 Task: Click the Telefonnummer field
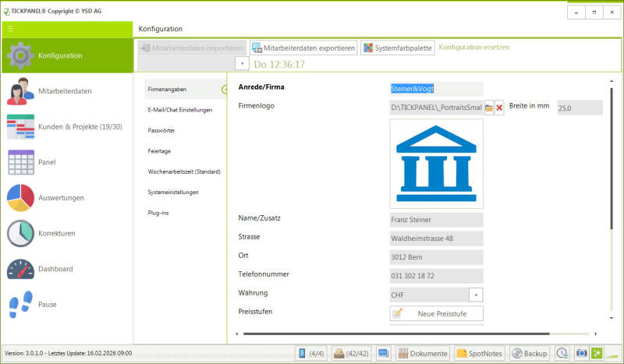[436, 276]
